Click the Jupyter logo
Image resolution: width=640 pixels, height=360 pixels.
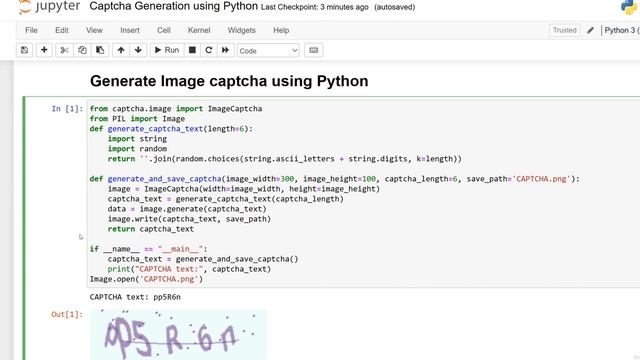tap(49, 7)
